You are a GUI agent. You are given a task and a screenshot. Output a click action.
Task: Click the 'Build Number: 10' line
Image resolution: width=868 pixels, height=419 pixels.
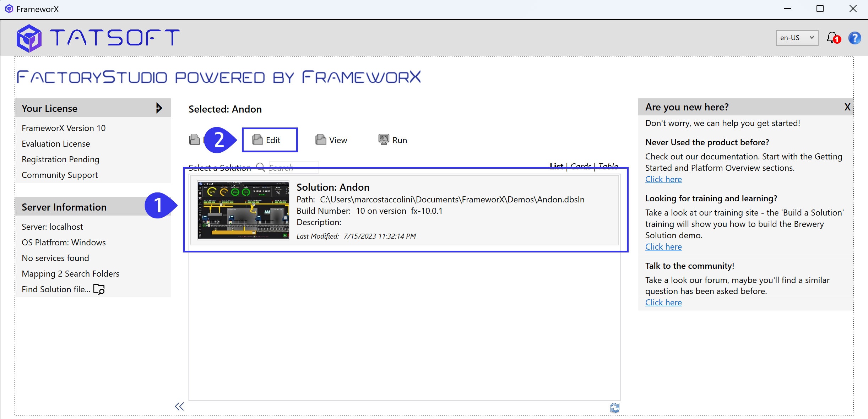click(x=369, y=211)
